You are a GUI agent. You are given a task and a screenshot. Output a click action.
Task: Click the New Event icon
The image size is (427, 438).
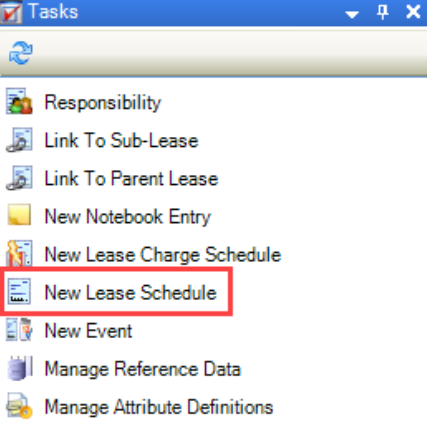[19, 330]
